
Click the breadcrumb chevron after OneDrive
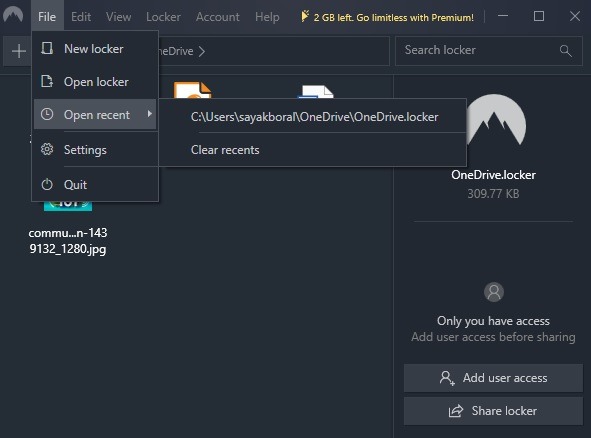(x=202, y=51)
